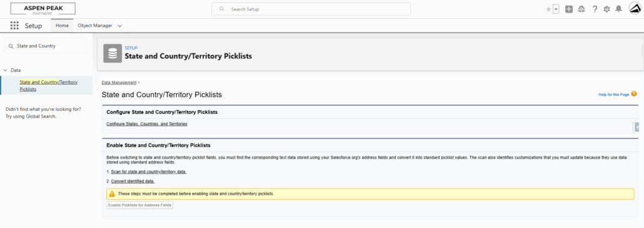
Task: Click the Quick Find search icon
Action: coord(11,46)
